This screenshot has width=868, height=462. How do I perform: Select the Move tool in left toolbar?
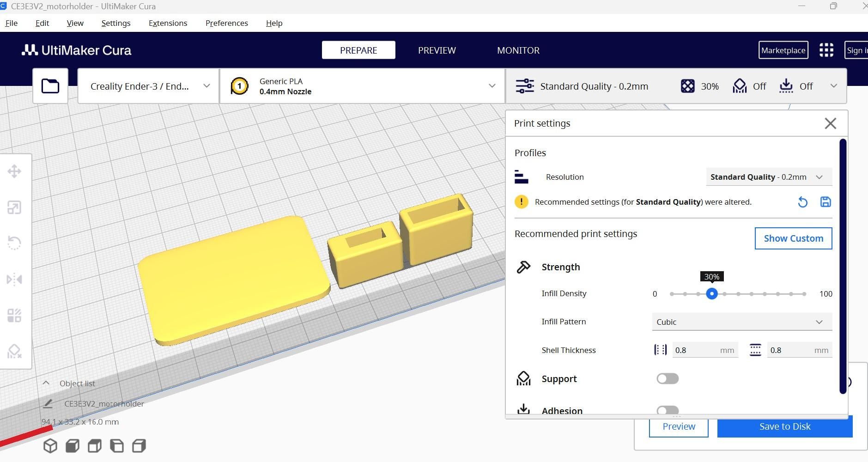click(14, 171)
